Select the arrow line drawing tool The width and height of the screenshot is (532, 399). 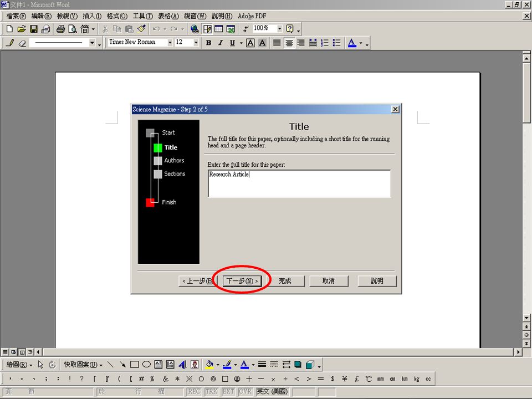(x=122, y=365)
